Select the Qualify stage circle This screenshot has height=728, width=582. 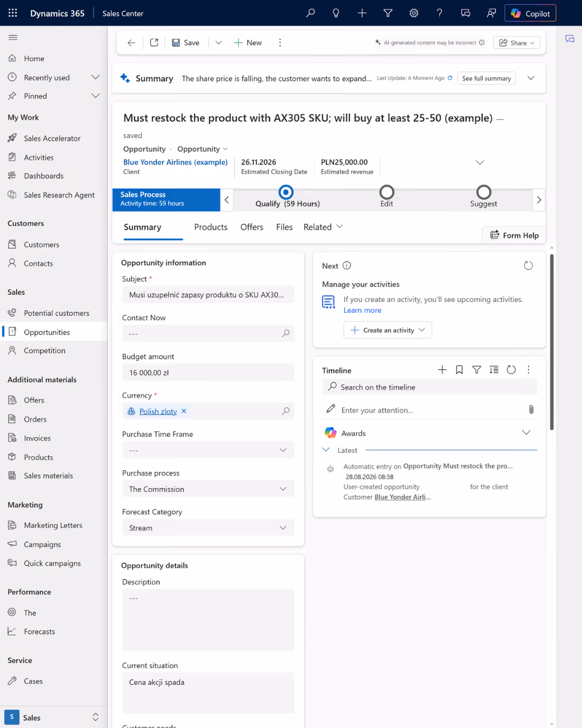[286, 192]
